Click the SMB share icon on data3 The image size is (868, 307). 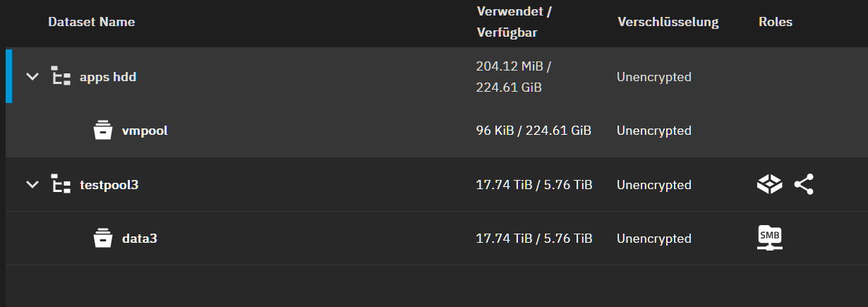(769, 238)
